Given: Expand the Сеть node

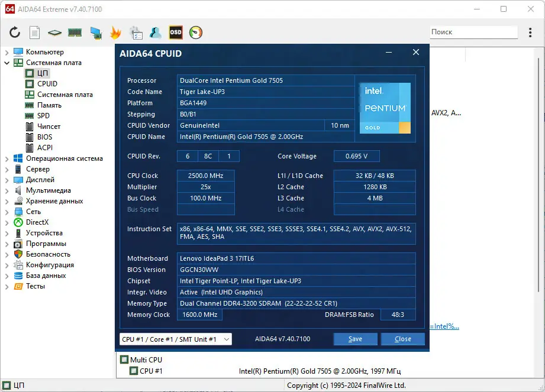Looking at the screenshot, I should click(x=7, y=212).
